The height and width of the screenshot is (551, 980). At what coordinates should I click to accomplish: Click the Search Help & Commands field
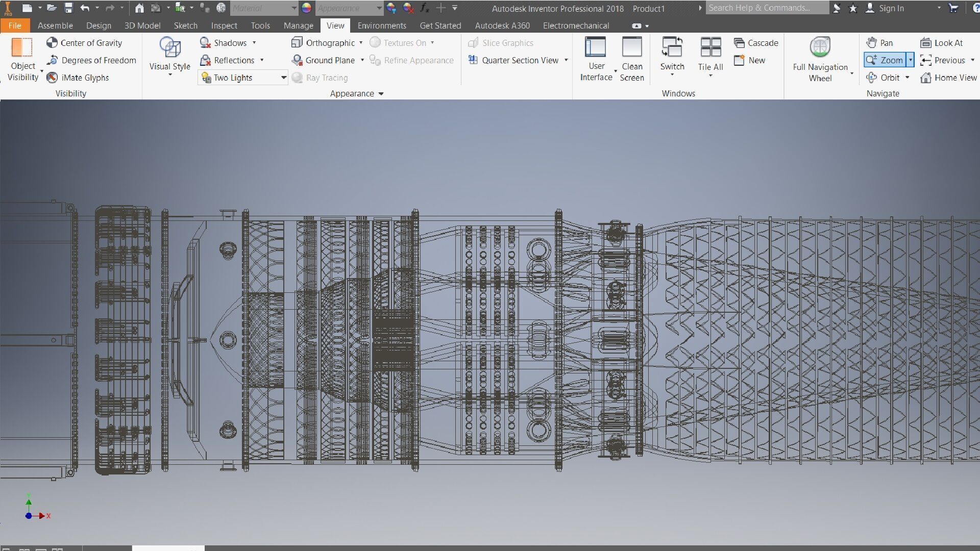click(x=766, y=8)
